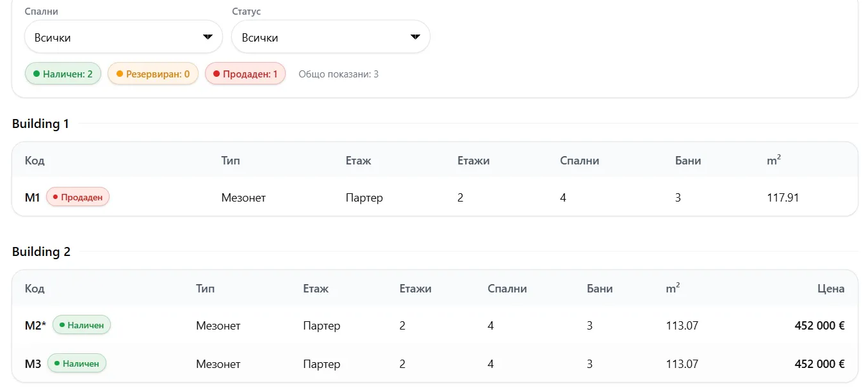Select the M1 unit code
Image resolution: width=868 pixels, height=391 pixels.
click(x=33, y=198)
